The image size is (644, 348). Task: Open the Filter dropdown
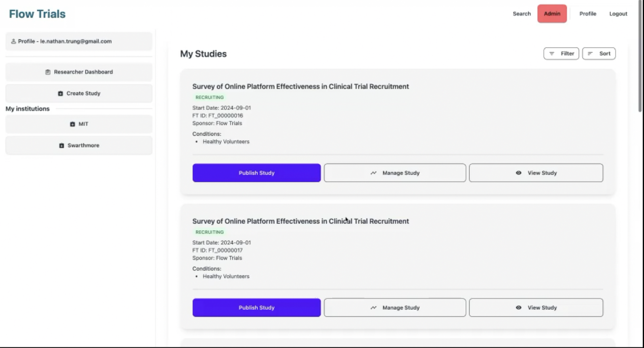[561, 54]
